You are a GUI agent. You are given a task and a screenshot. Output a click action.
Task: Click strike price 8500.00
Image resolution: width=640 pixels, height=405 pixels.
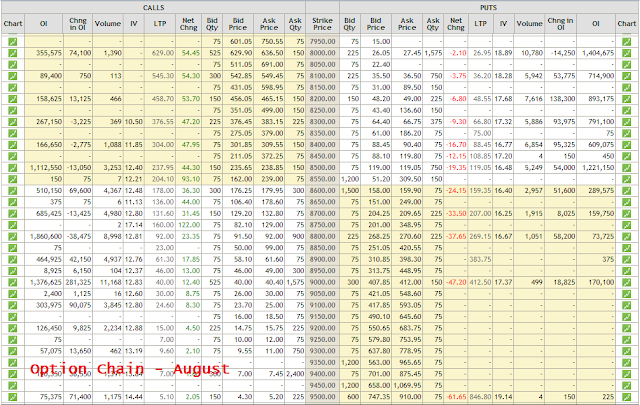(322, 168)
